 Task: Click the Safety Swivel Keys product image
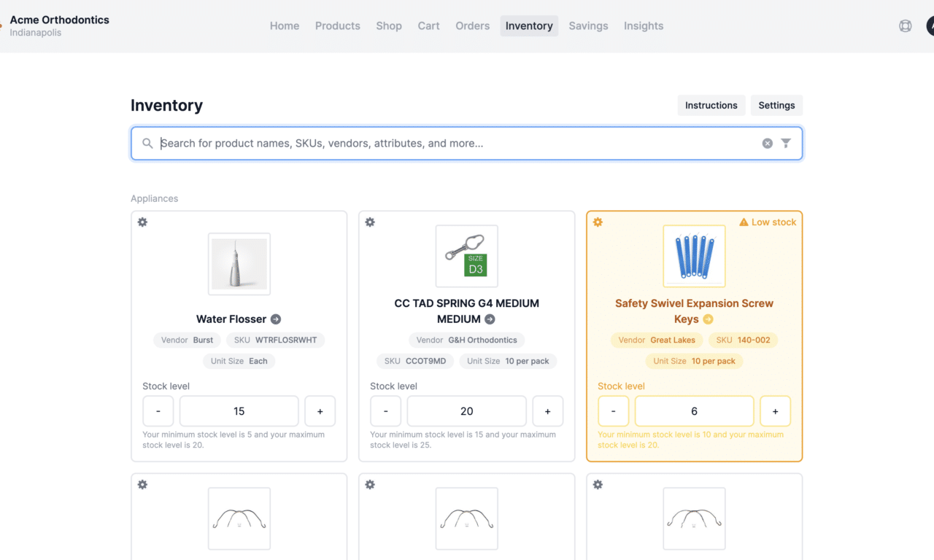point(695,256)
